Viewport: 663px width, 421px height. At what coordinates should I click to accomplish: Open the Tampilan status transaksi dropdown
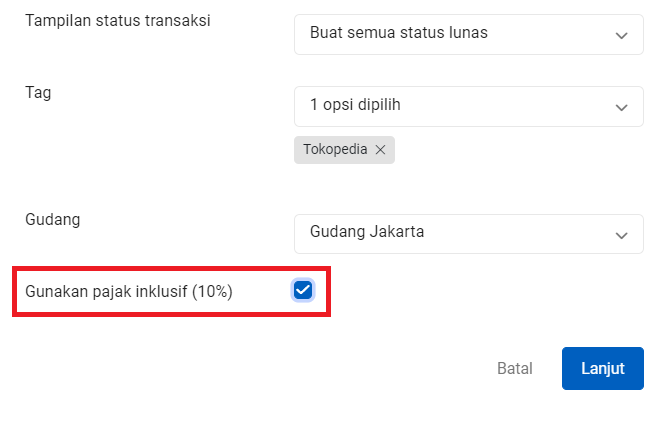(x=468, y=34)
